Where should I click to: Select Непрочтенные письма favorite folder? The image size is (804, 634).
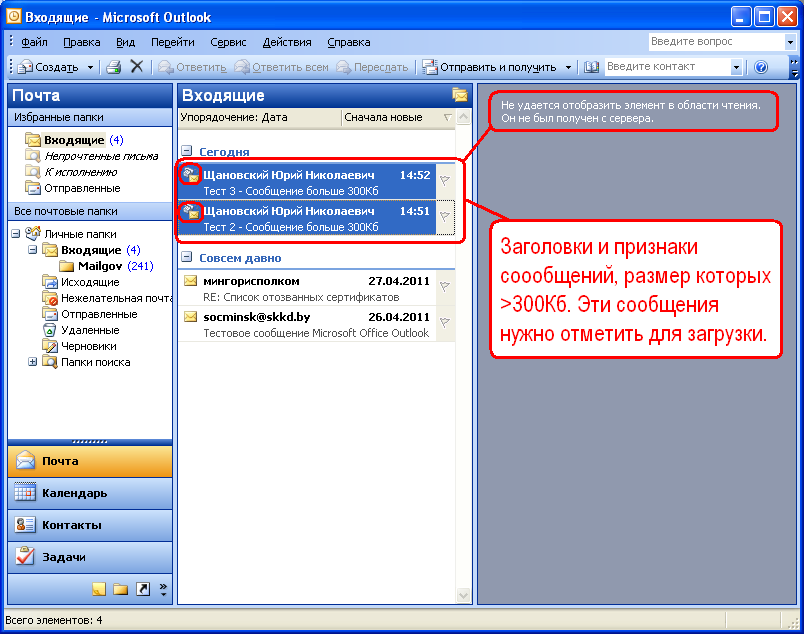[x=91, y=156]
